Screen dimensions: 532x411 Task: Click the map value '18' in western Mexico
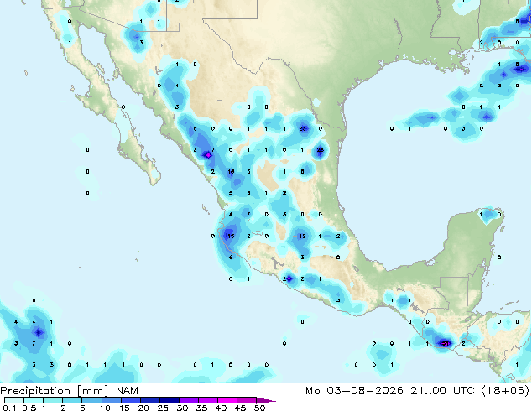point(231,172)
